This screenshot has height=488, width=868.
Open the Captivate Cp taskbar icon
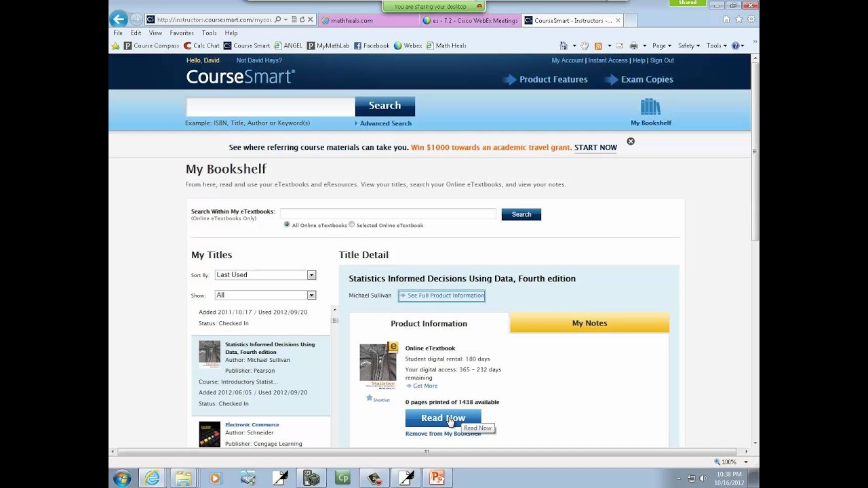343,478
